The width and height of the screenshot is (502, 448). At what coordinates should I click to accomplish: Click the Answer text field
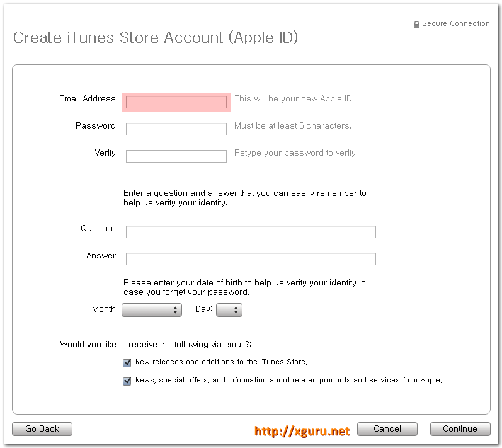tap(251, 259)
